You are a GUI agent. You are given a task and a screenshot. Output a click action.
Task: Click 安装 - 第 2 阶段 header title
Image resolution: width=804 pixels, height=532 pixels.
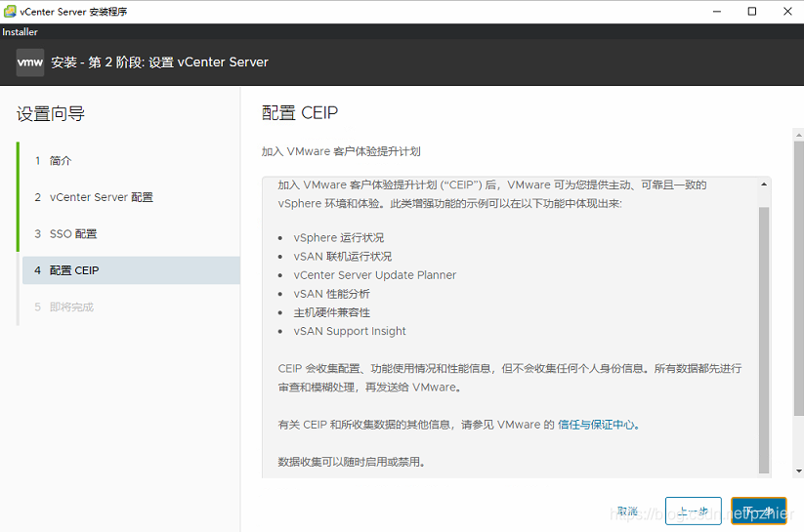(x=159, y=62)
